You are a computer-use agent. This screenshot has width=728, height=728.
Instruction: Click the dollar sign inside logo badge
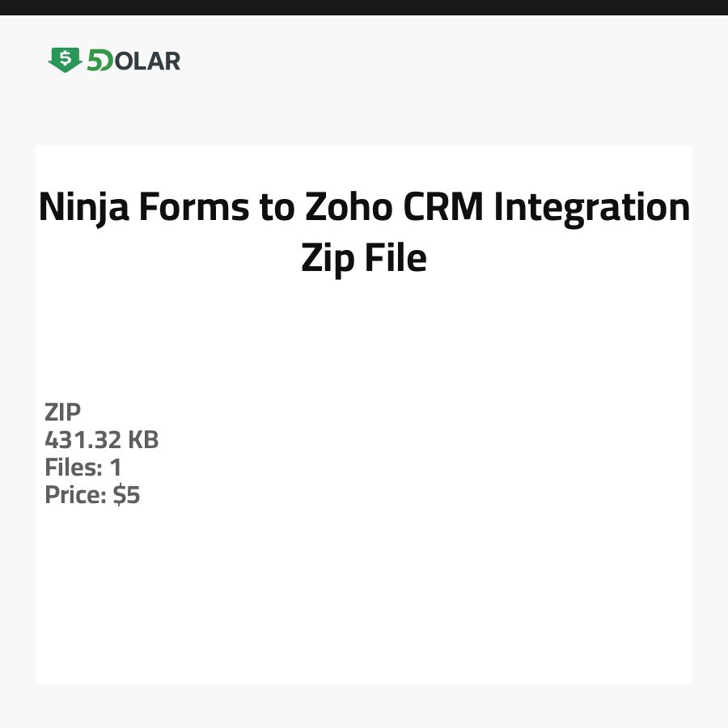[65, 57]
